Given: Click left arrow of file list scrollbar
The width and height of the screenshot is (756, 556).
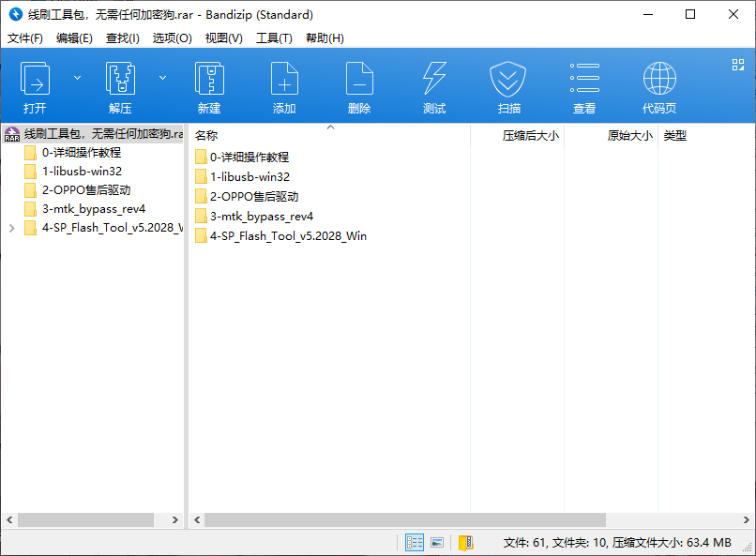Looking at the screenshot, I should pos(197,519).
